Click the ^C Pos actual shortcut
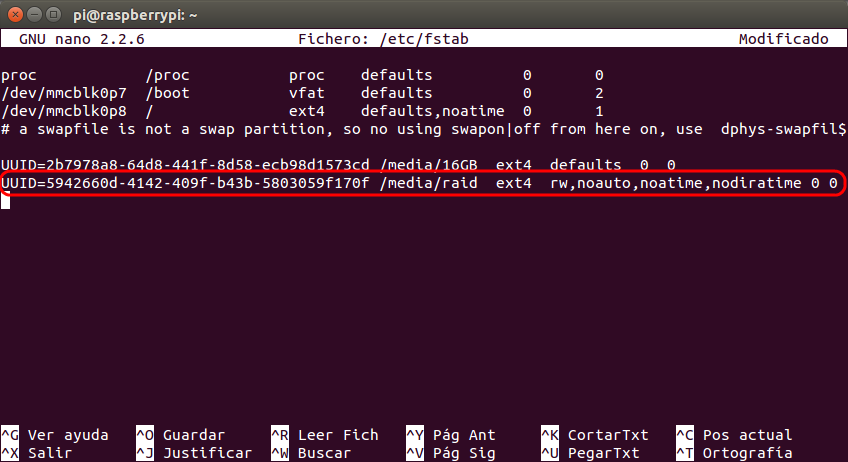 tap(734, 435)
